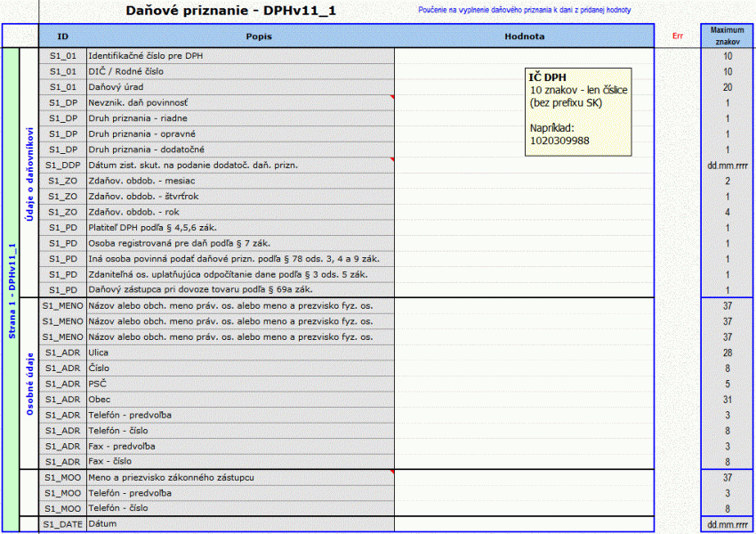The height and width of the screenshot is (534, 756).
Task: Click red comment marker on Nevznik. daň povinnosť
Action: [x=392, y=97]
